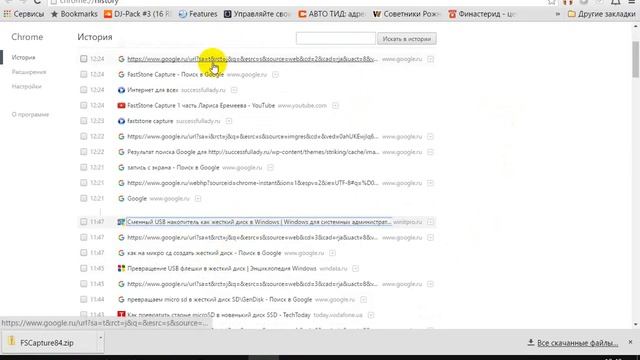Select История in the sidebar

pos(23,57)
